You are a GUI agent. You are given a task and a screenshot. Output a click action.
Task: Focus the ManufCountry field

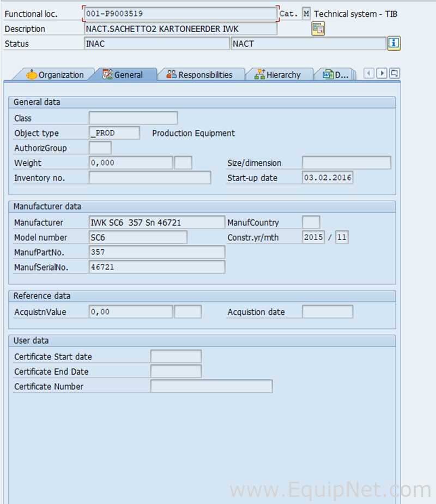click(311, 222)
